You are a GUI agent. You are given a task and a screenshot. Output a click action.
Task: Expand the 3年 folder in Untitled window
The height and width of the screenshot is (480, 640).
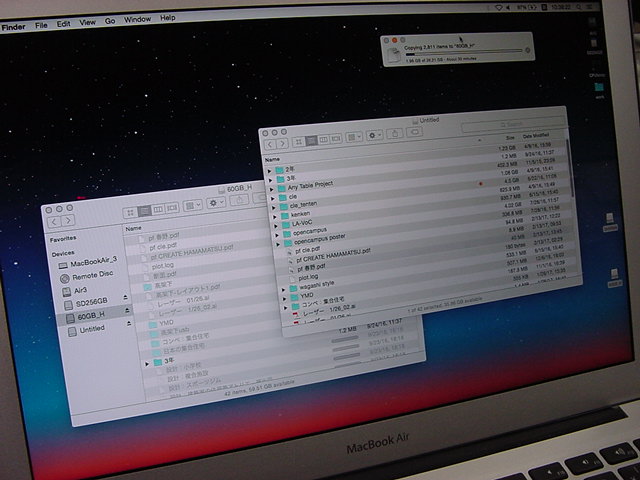pyautogui.click(x=271, y=180)
